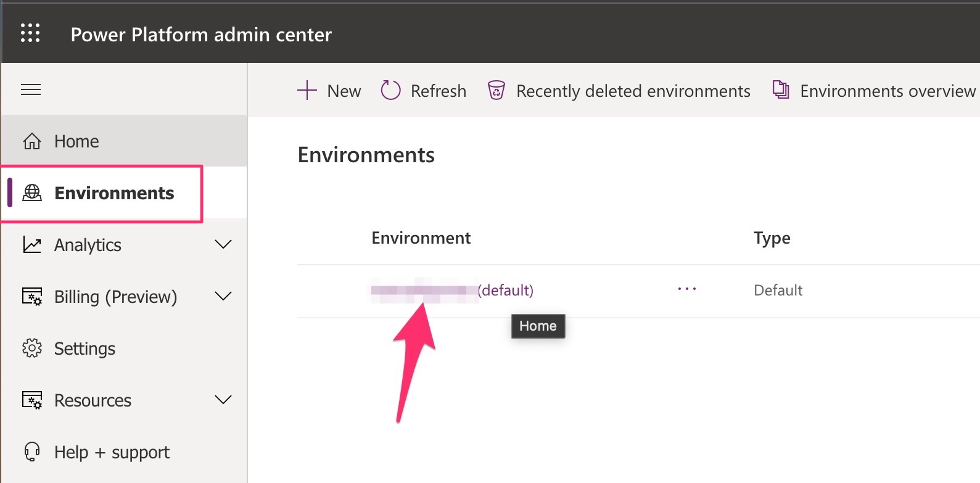Click the Resources icon in sidebar
This screenshot has height=483, width=980.
(32, 400)
